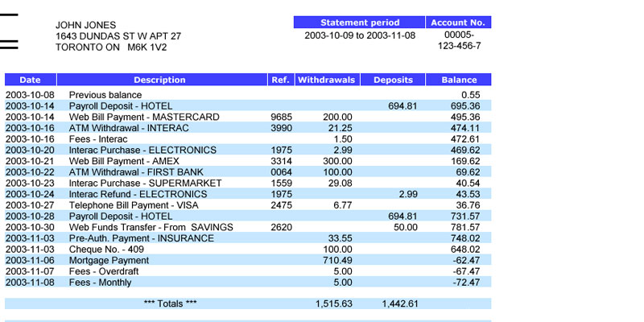Viewport: 644px width, 322px height.
Task: Select Fees - Overdraft description
Action: click(x=104, y=271)
